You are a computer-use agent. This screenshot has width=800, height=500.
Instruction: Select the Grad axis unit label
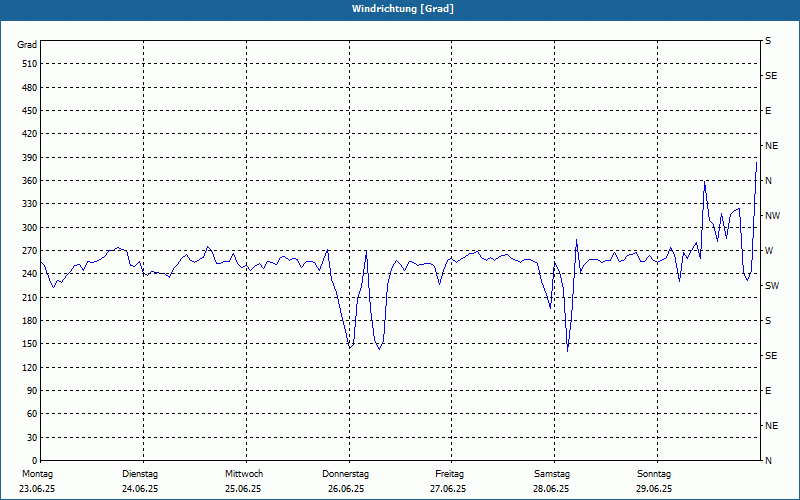click(27, 45)
